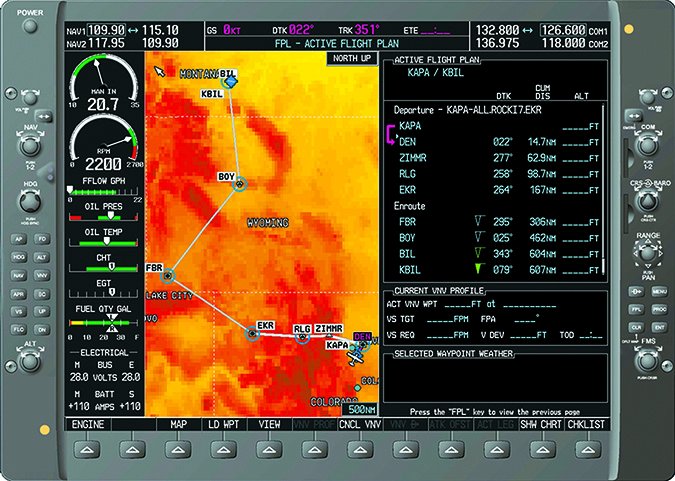
Task: Toggle the AP autopilot key
Action: point(19,240)
